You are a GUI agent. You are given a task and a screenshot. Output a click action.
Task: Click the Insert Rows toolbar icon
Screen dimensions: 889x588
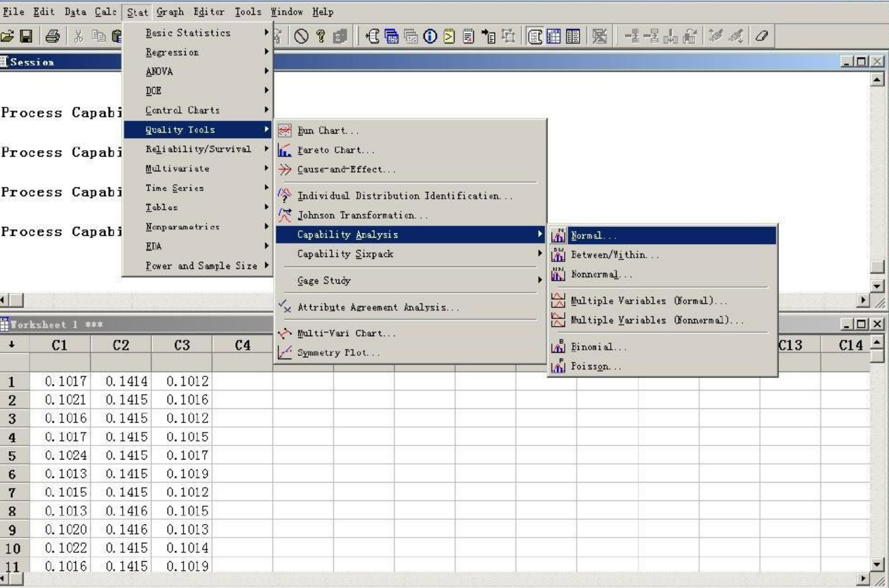651,36
